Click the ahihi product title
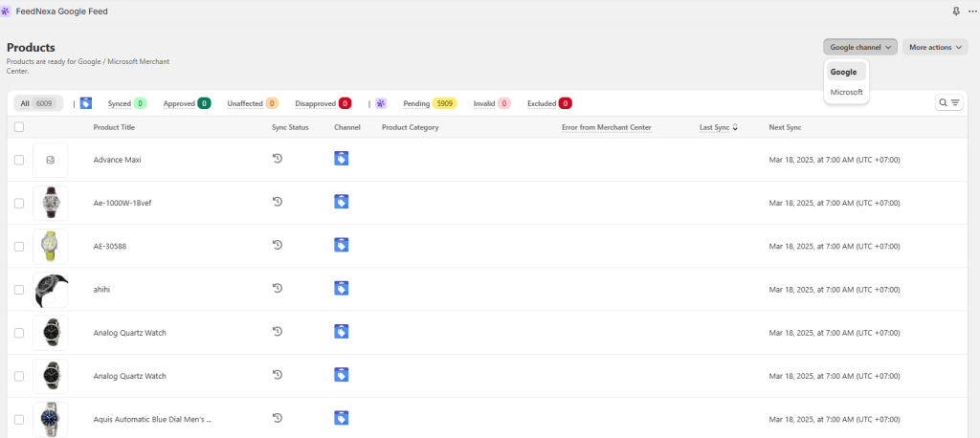 [101, 290]
